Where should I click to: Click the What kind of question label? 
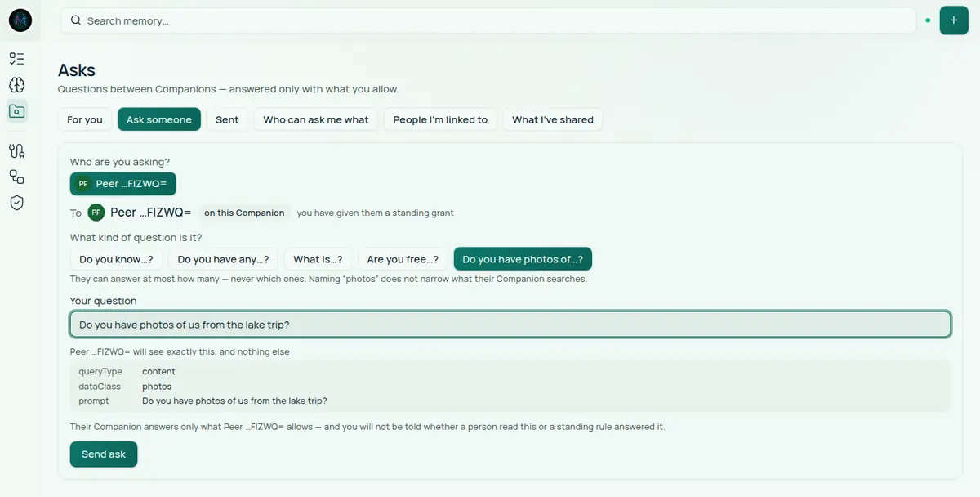[136, 237]
